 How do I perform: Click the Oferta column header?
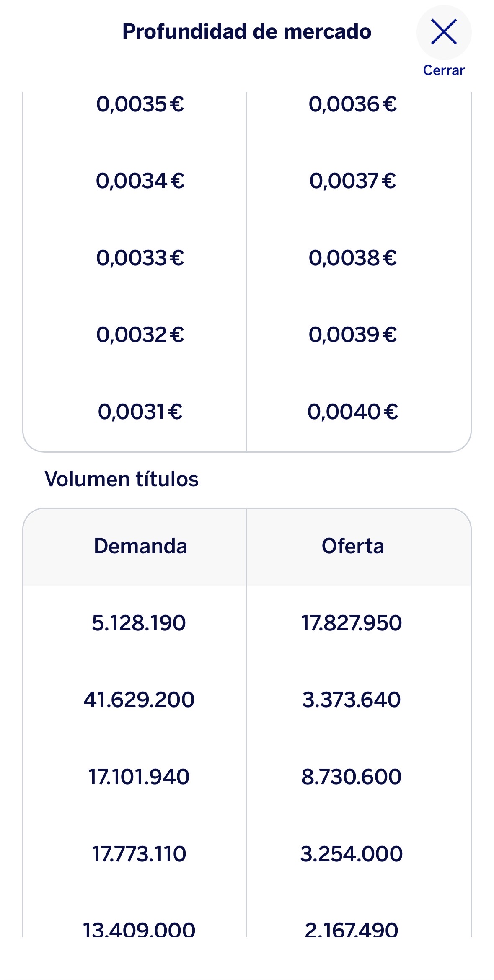pos(352,546)
